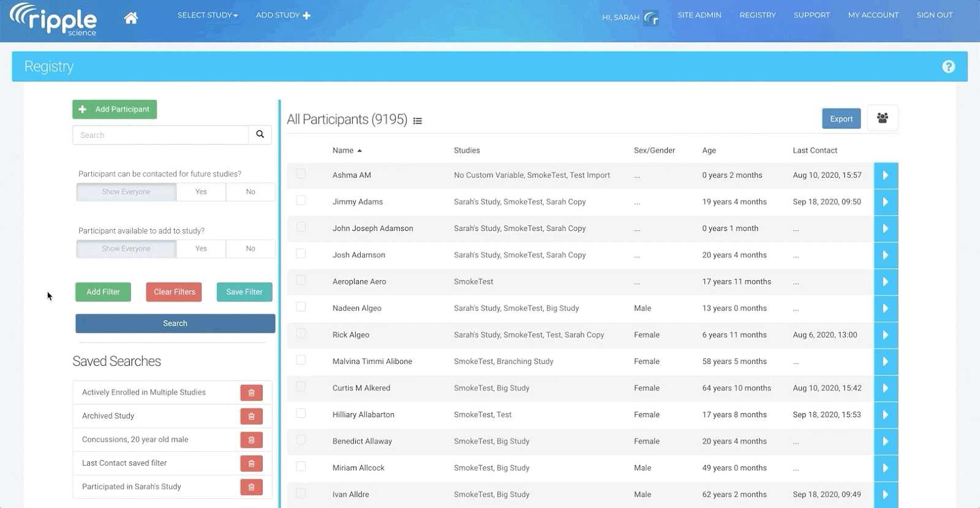
Task: Open the Site Admin menu item
Action: [699, 15]
